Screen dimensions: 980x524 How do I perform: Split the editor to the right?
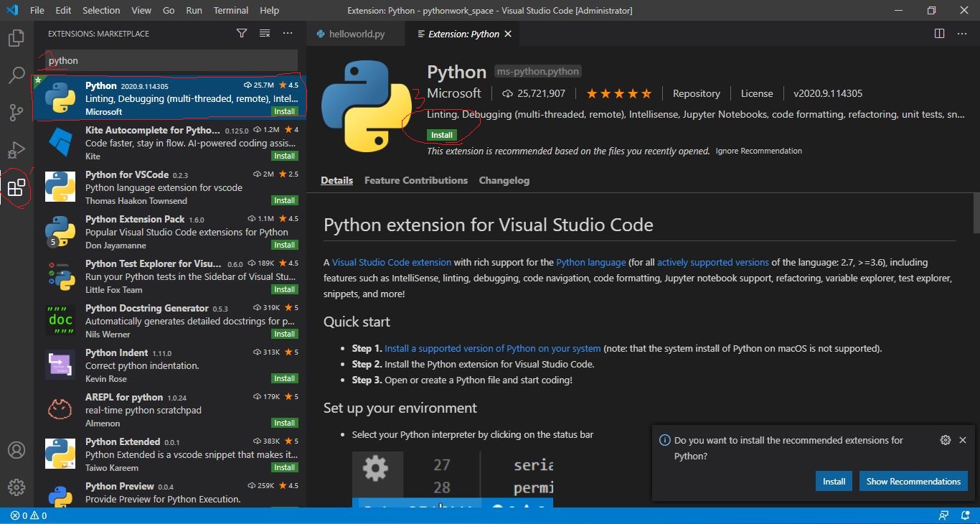pos(939,34)
